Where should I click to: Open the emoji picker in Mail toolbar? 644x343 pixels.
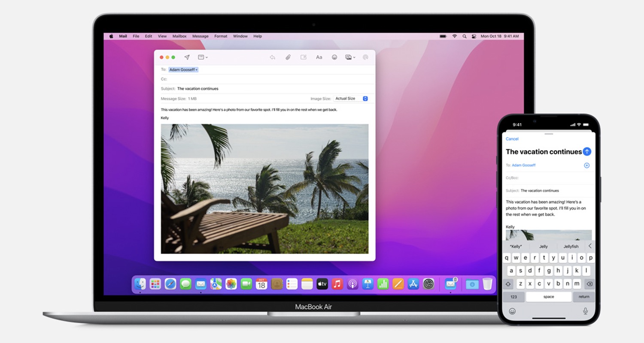[x=334, y=57]
